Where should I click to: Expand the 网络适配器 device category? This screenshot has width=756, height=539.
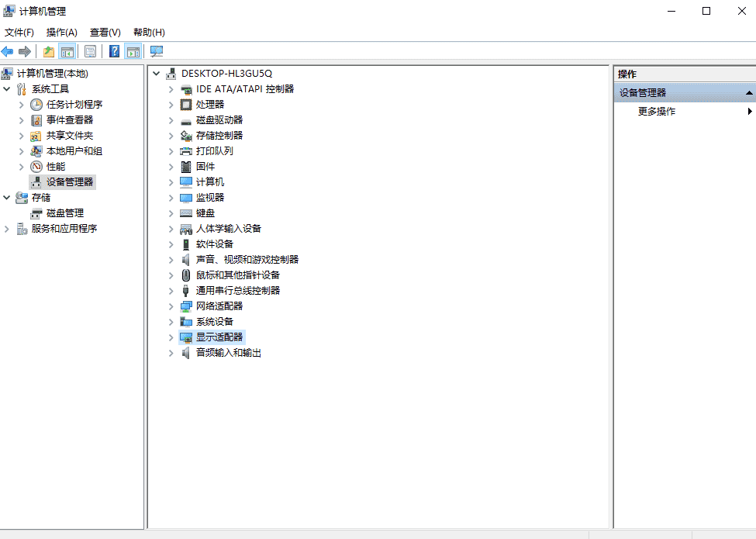[171, 306]
